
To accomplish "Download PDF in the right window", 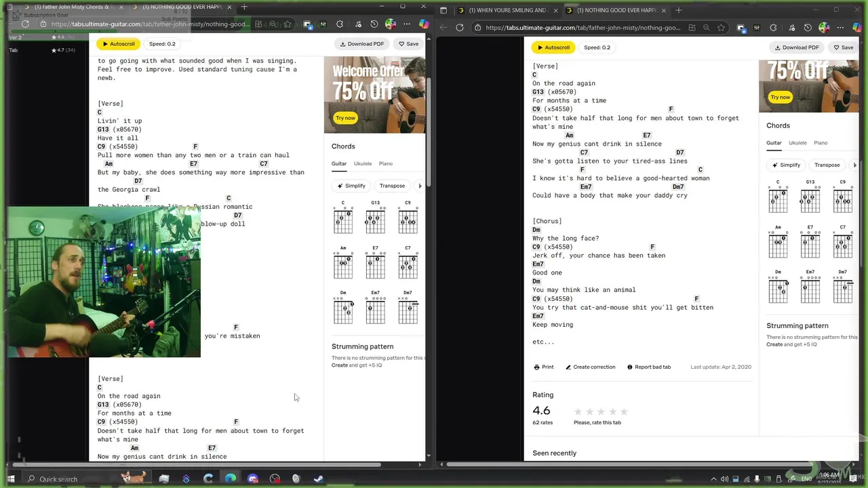I will 797,47.
